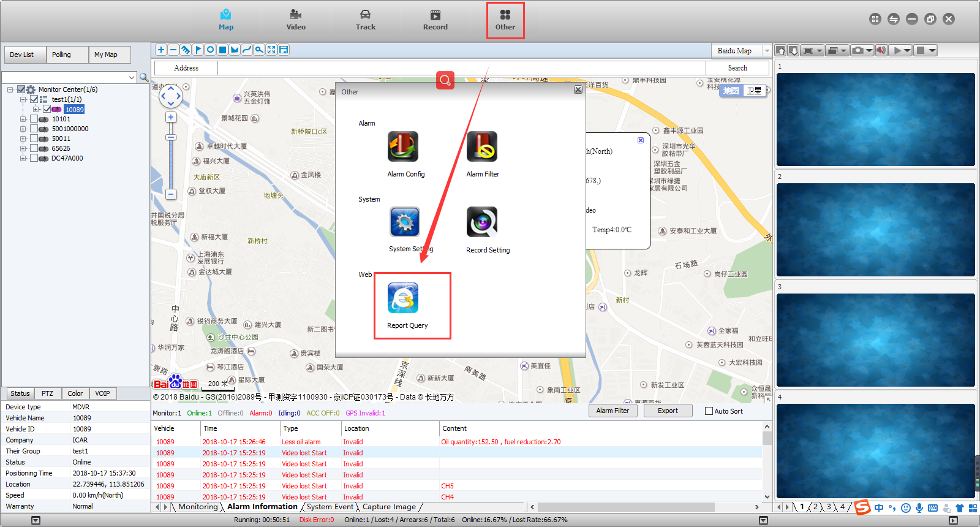Launch the Report Query web icon
This screenshot has height=527, width=980.
pos(403,298)
